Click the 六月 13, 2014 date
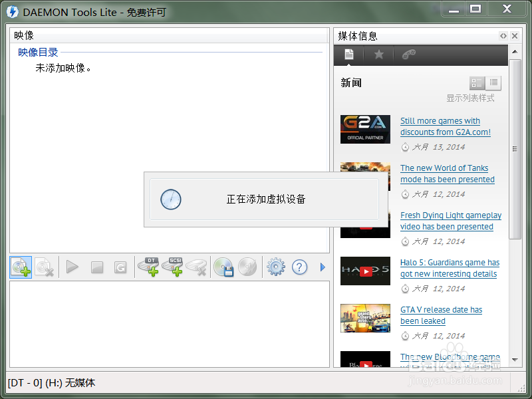 [x=438, y=147]
